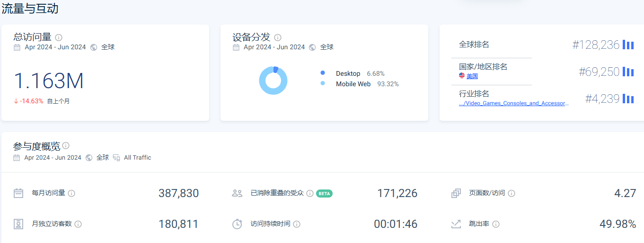Viewport: 644px width, 243px height.
Task: Click bar chart icon beside global rank #128,236
Action: tap(628, 45)
